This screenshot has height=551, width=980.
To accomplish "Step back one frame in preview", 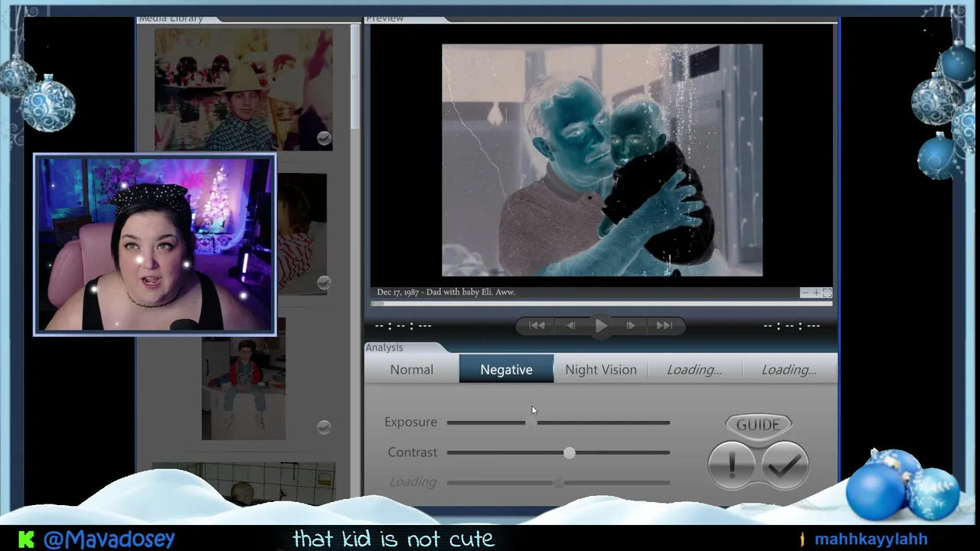I will (x=571, y=326).
